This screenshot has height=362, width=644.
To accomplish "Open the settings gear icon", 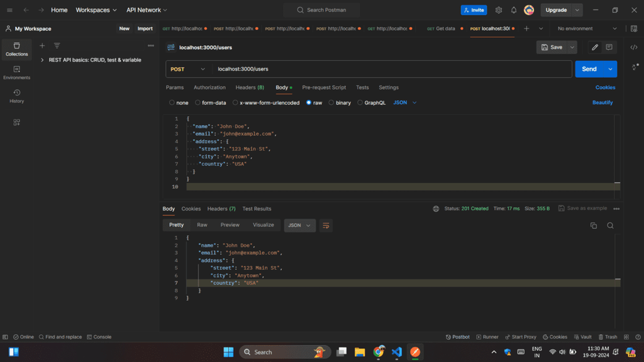I will click(x=499, y=10).
